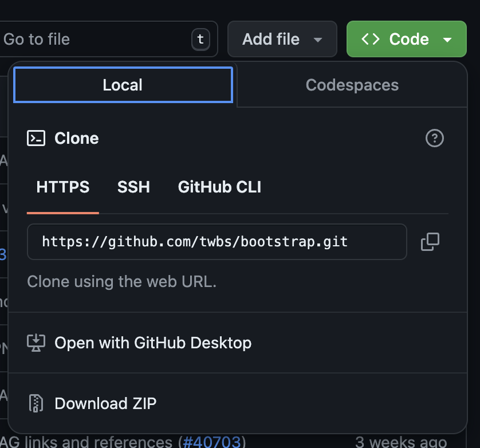This screenshot has width=480, height=448.
Task: Click the angle brackets icon on Code button
Action: pos(371,39)
